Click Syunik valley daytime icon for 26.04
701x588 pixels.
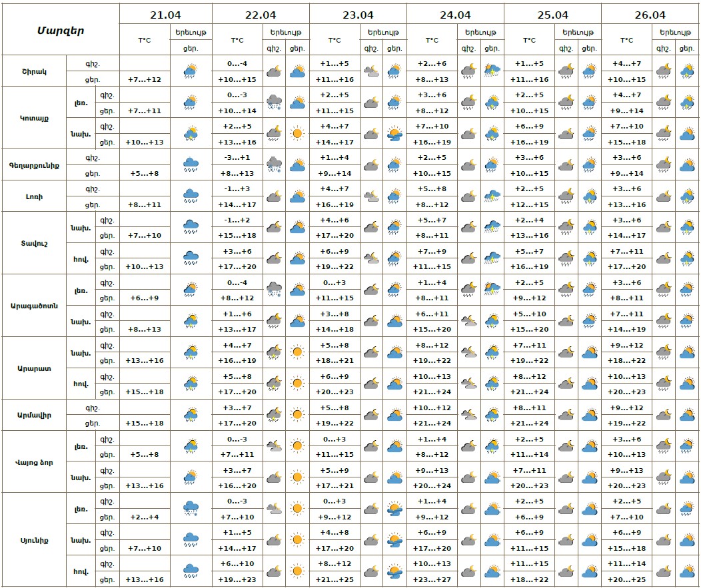click(686, 571)
